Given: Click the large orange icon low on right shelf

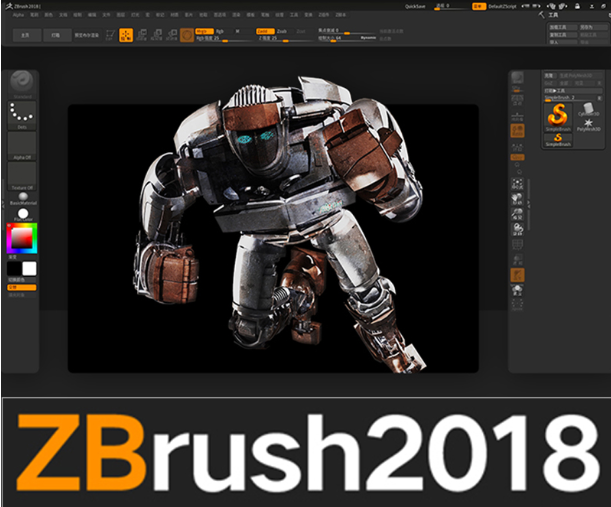Looking at the screenshot, I should 517,275.
